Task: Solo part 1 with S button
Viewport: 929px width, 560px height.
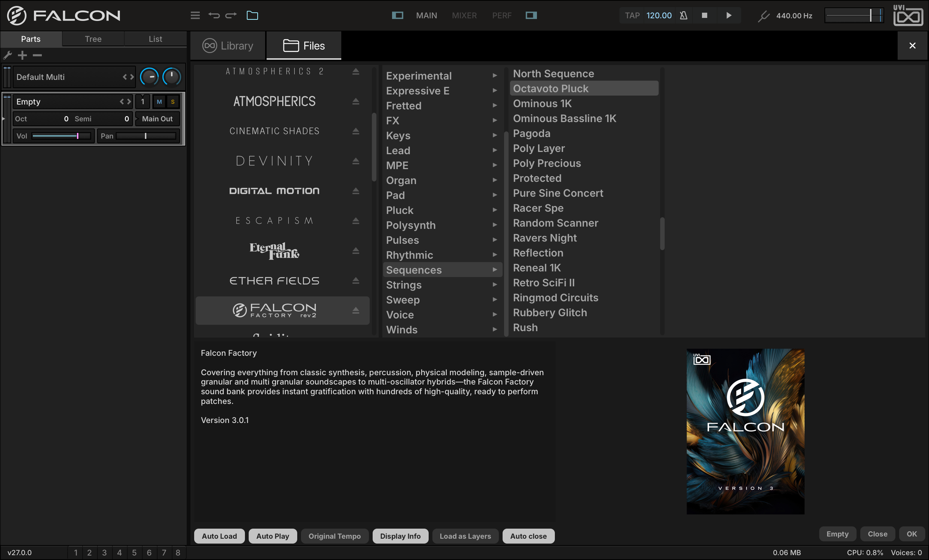Action: point(173,102)
